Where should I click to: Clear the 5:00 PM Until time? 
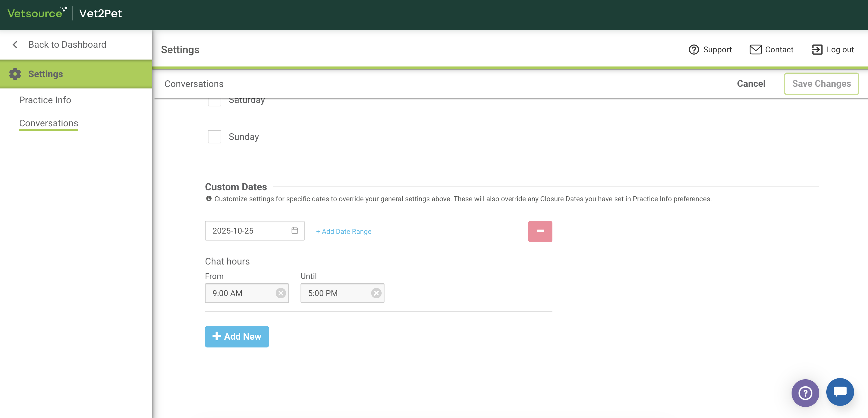[x=376, y=293]
